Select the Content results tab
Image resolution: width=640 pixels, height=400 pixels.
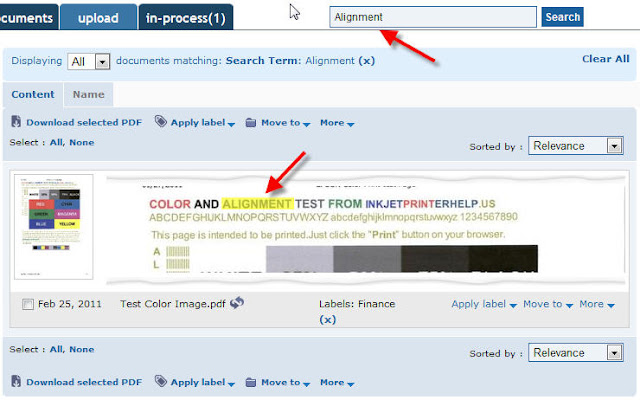33,94
